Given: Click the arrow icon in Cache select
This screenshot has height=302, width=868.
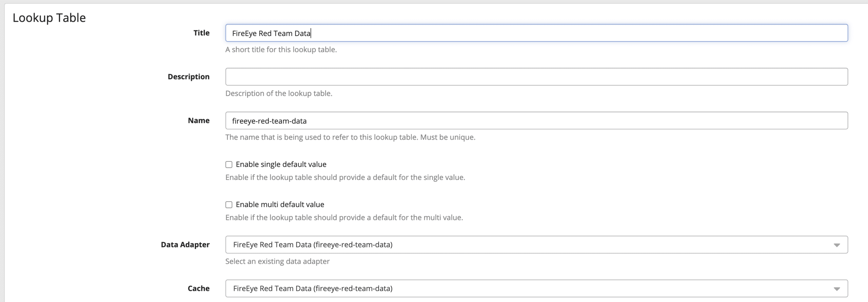Looking at the screenshot, I should (x=836, y=289).
